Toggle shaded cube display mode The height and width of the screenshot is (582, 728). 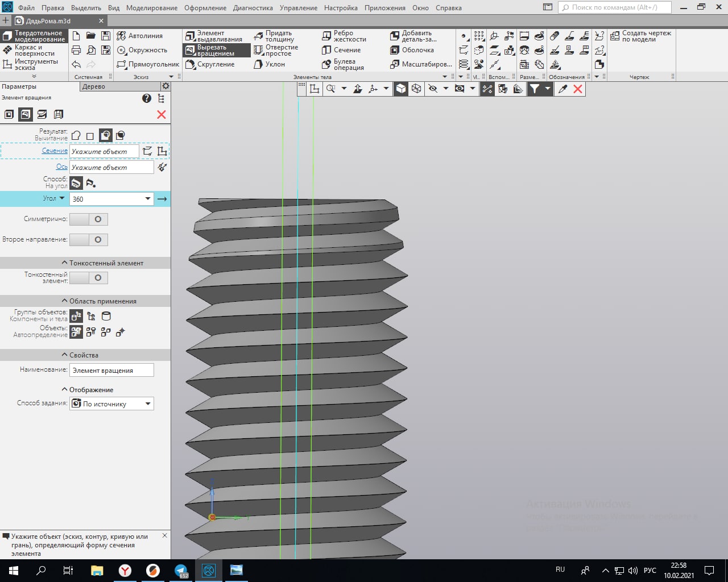(x=401, y=89)
